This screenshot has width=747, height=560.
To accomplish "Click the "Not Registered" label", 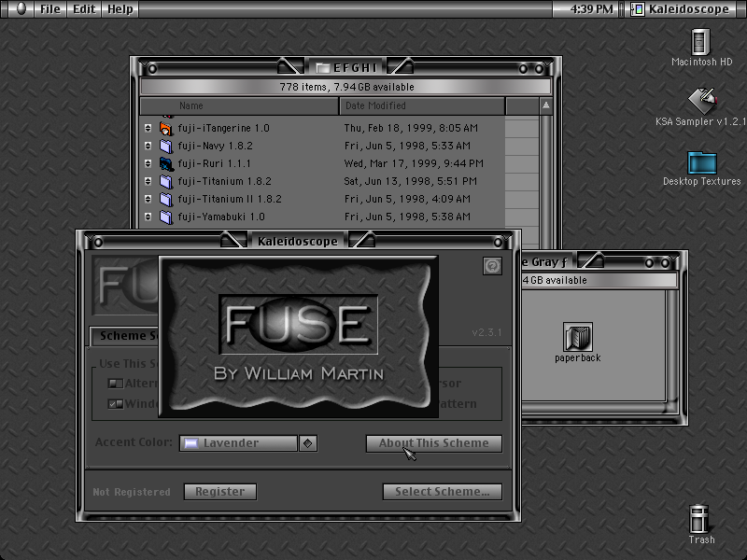I will (132, 492).
